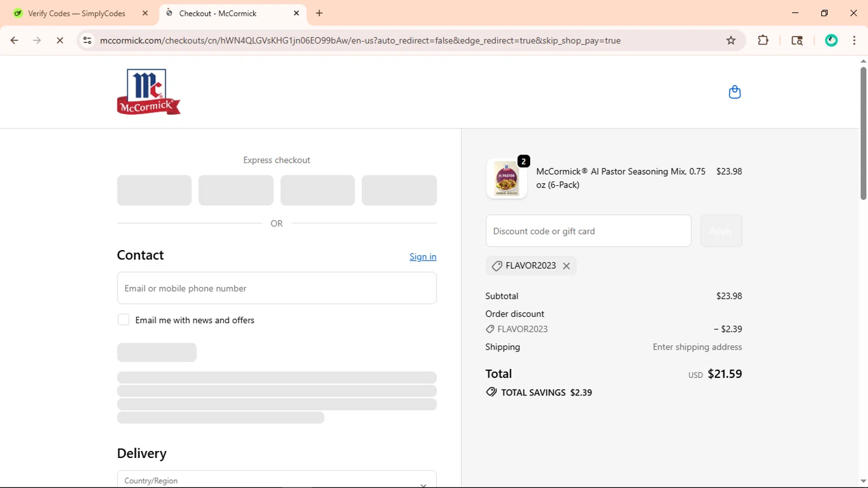Bookmark this page with the star icon
The image size is (868, 488).
[731, 41]
